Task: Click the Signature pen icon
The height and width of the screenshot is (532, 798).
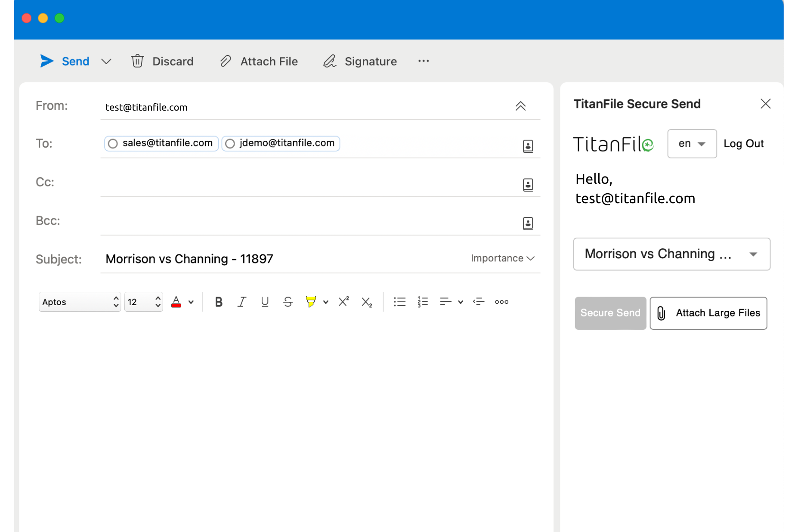Action: (330, 61)
